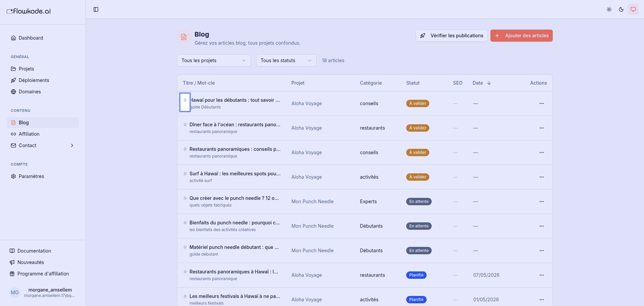Sort by Date column arrow

click(489, 83)
